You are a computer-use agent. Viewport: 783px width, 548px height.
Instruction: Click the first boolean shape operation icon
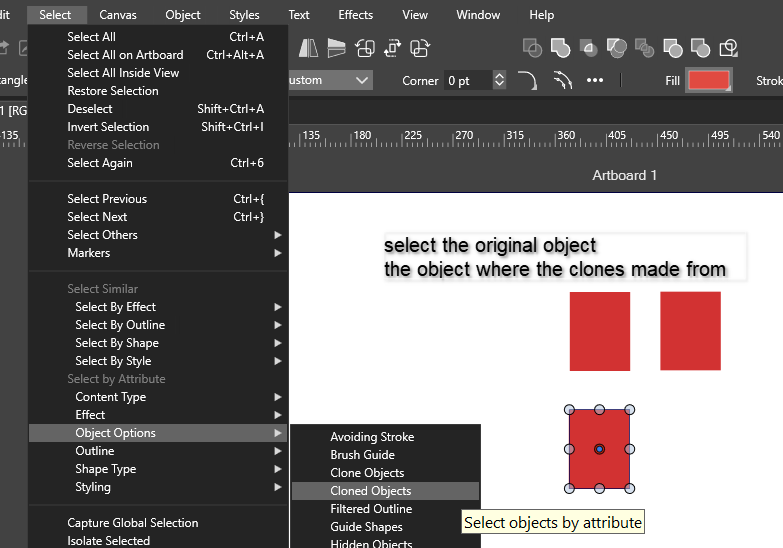533,48
